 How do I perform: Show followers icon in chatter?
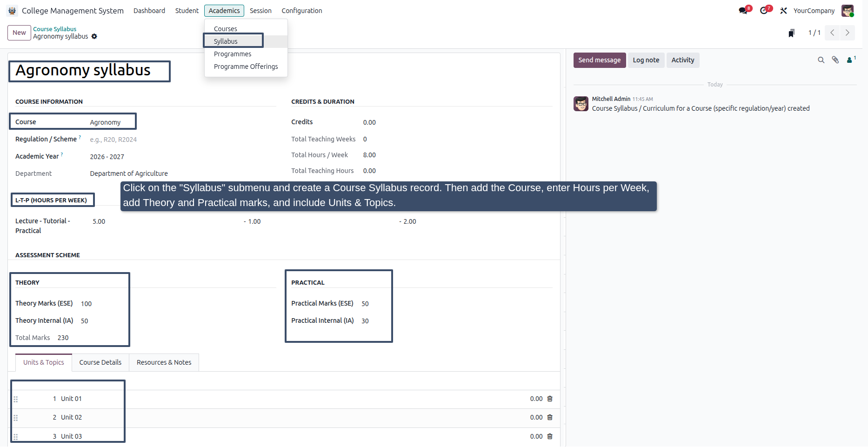click(x=851, y=60)
